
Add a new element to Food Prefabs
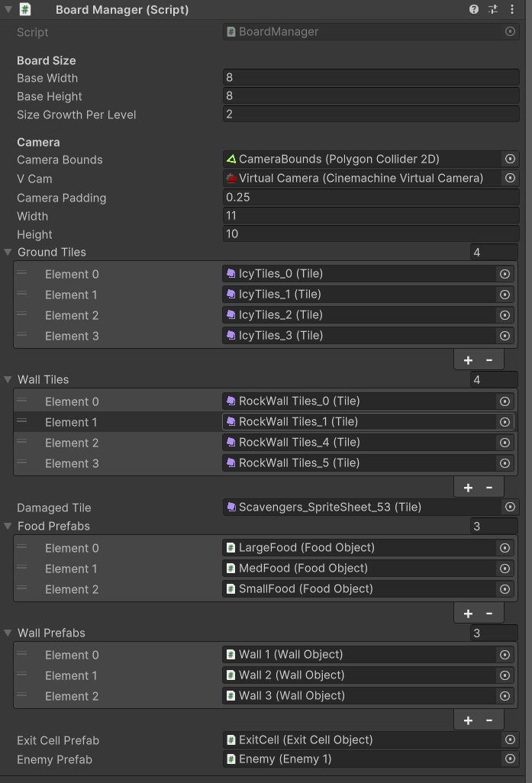click(468, 612)
